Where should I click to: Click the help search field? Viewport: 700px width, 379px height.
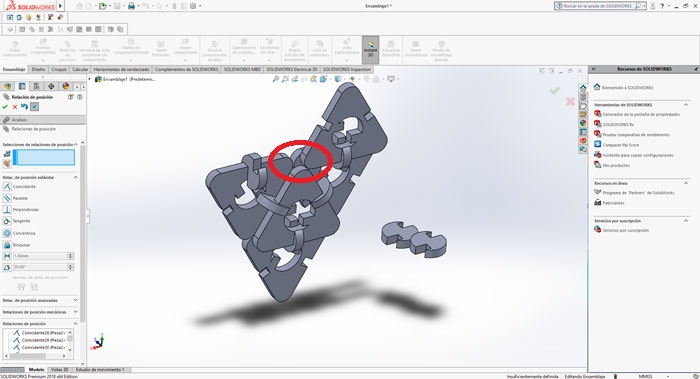(x=598, y=6)
